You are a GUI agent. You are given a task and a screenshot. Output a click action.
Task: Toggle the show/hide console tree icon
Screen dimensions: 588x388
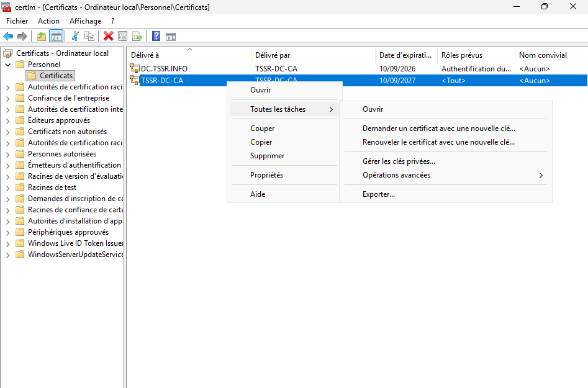click(x=56, y=36)
